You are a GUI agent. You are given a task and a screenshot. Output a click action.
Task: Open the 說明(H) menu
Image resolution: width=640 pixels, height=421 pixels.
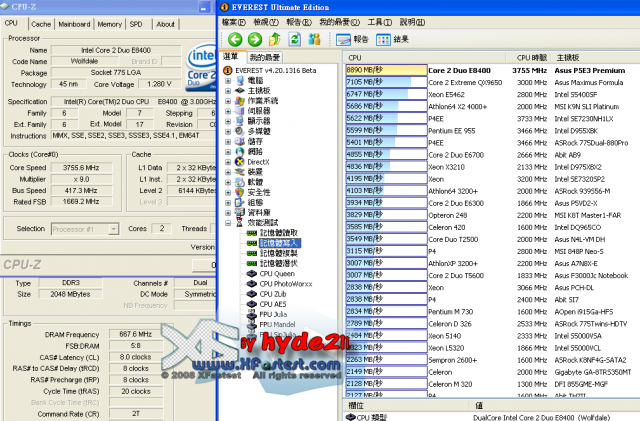(x=412, y=22)
